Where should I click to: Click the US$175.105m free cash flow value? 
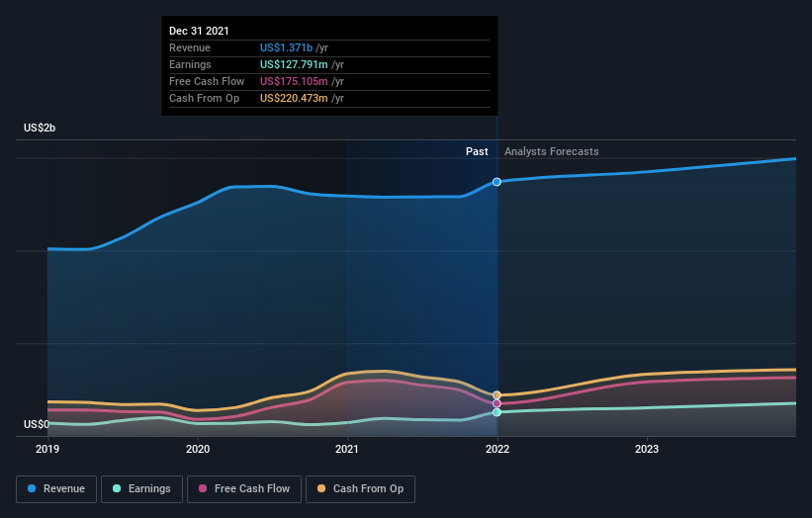(x=294, y=81)
